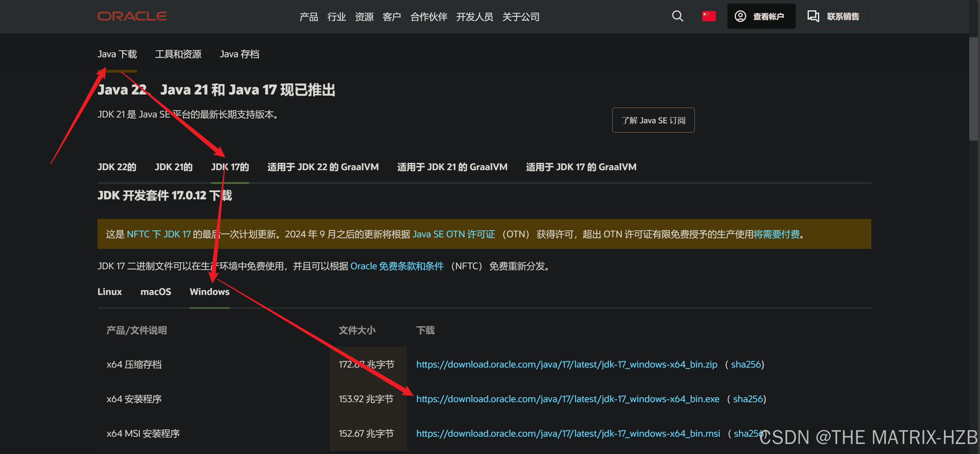Viewport: 980px width, 454px height.
Task: Switch to 适用于 JDK 17 的 GraalVM tab
Action: (581, 167)
